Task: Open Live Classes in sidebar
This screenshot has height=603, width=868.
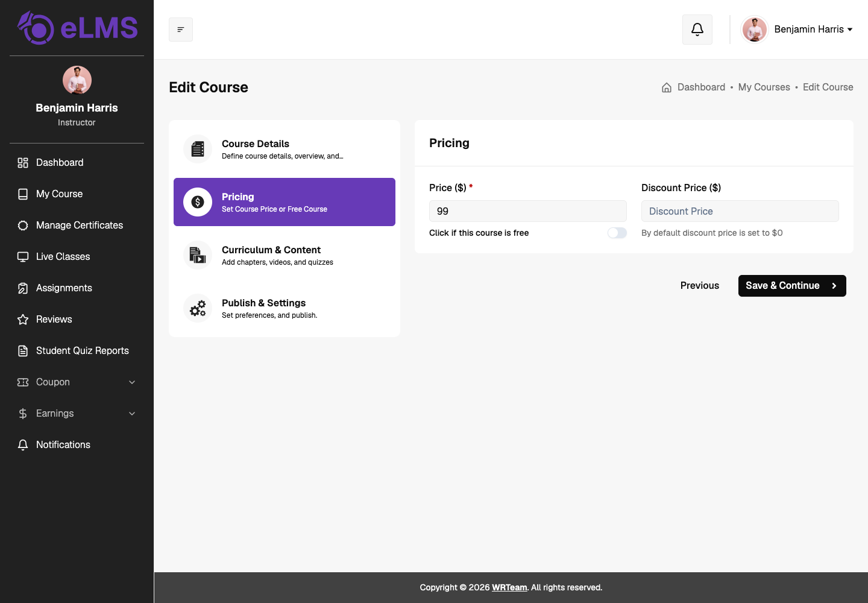Action: [x=77, y=257]
